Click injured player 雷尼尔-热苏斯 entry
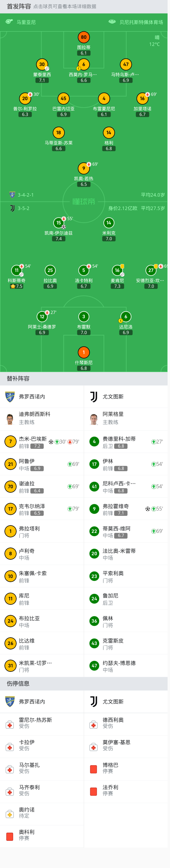Image resolution: width=170 pixels, height=868 pixels. click(42, 723)
